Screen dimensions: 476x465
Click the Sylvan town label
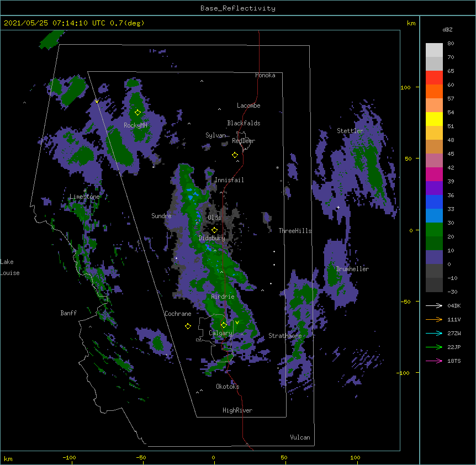(x=215, y=135)
